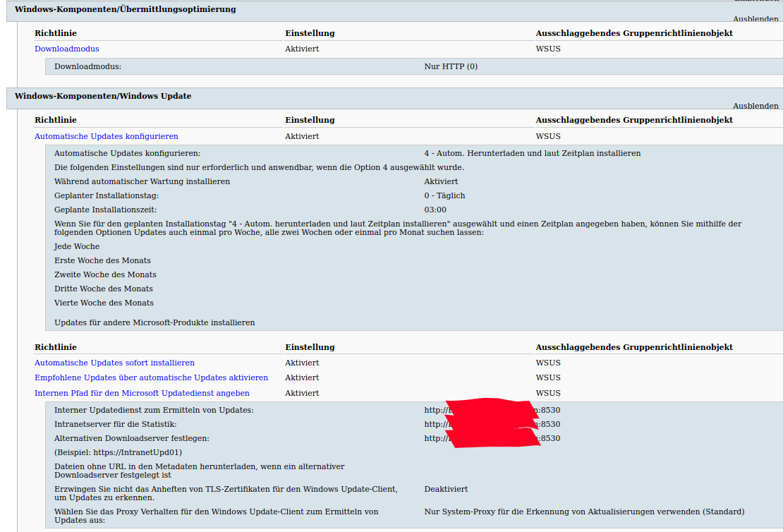Click 'WSUS' in Empfohlene Updates row
The image size is (783, 532).
click(x=548, y=377)
